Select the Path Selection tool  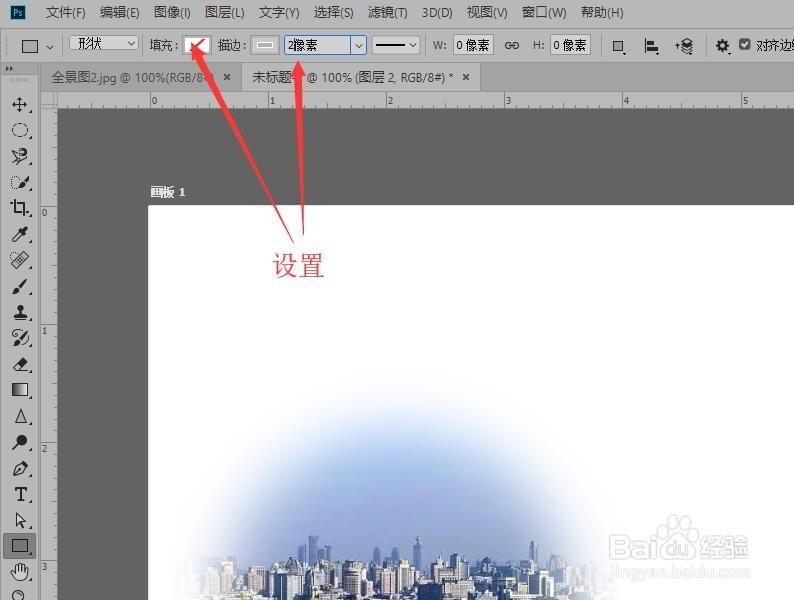pyautogui.click(x=20, y=520)
